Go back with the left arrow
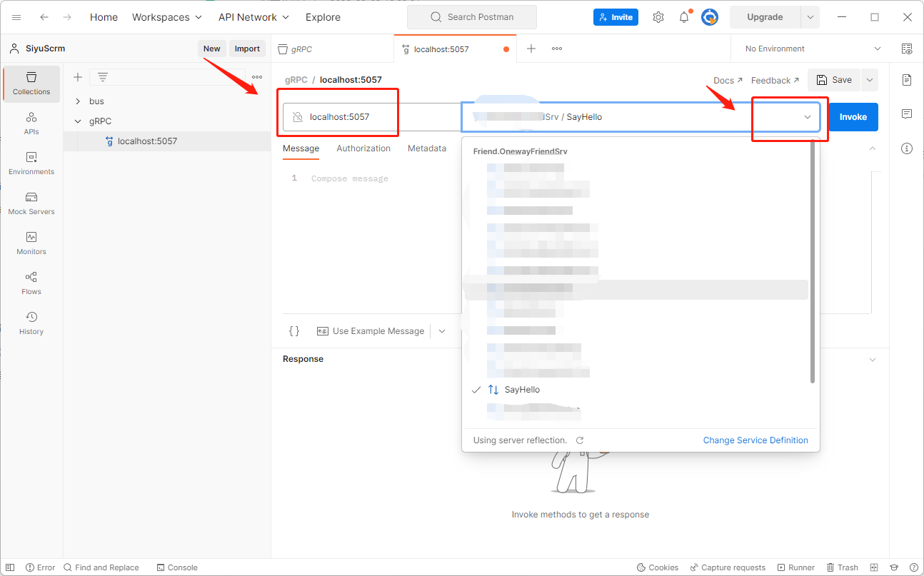The height and width of the screenshot is (576, 924). click(x=44, y=17)
